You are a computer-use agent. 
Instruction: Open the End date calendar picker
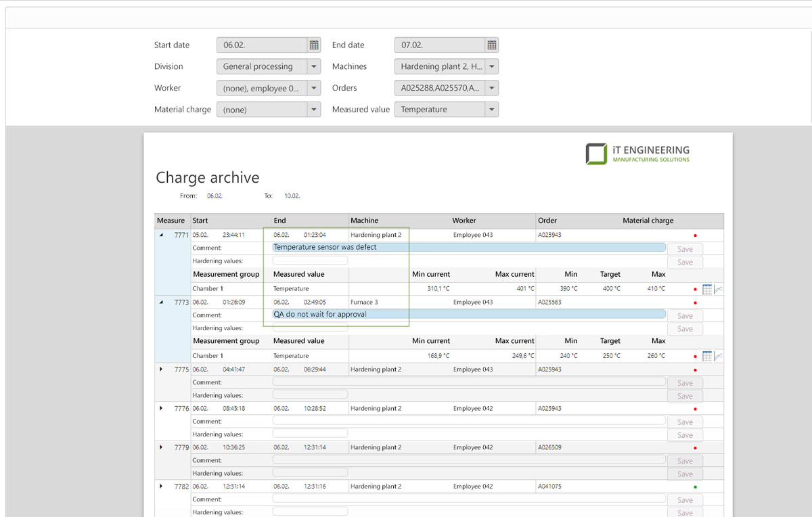coord(492,45)
